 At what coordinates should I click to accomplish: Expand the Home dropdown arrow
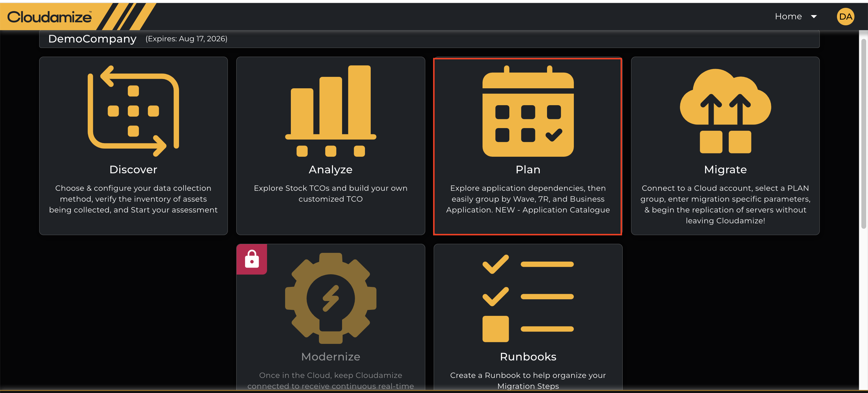[813, 17]
